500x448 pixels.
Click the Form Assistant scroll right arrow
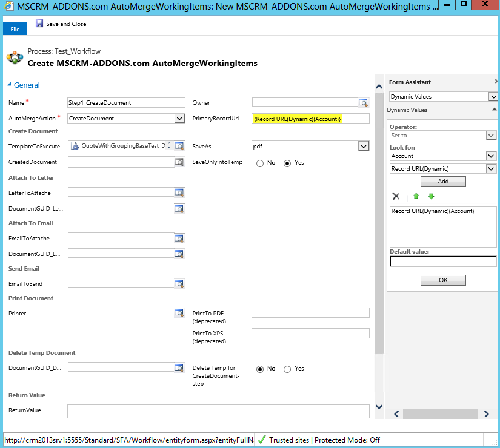pos(486,414)
